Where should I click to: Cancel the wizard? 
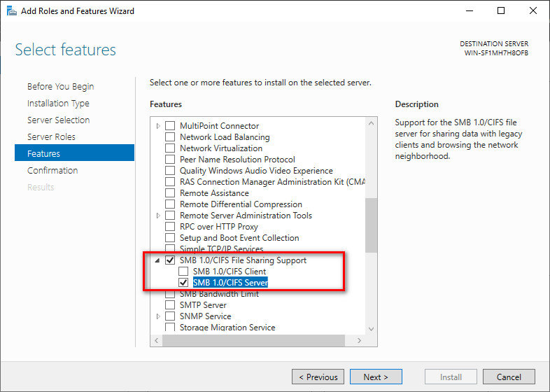coord(509,377)
